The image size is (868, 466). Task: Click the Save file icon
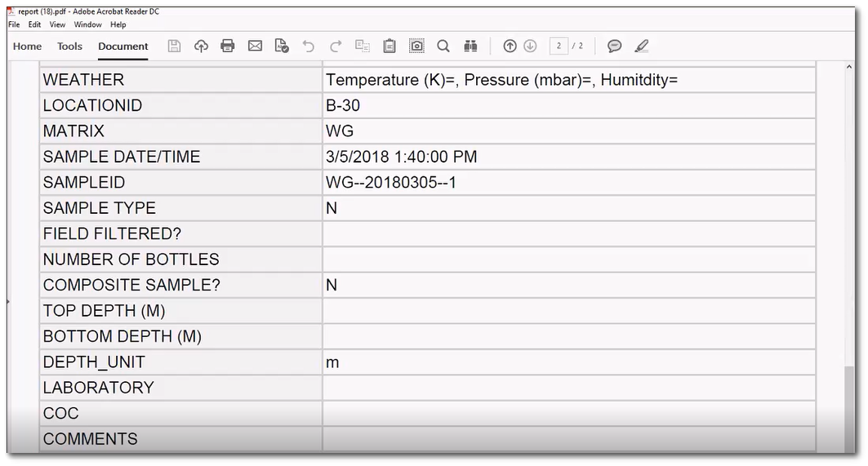174,47
